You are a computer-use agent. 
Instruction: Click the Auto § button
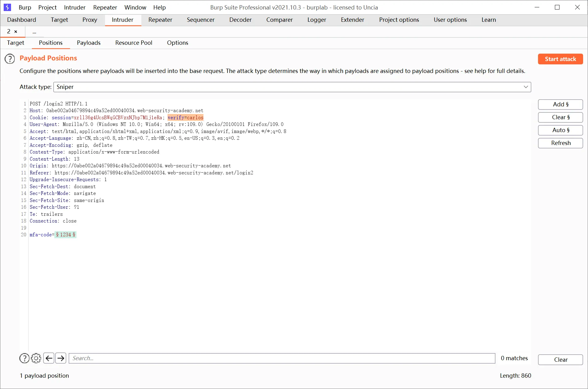(560, 130)
